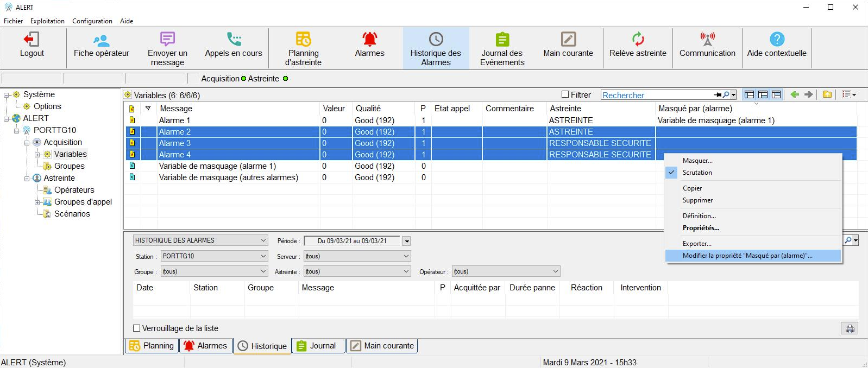
Task: Open Journal des Evénements toolbar icon
Action: point(502,40)
